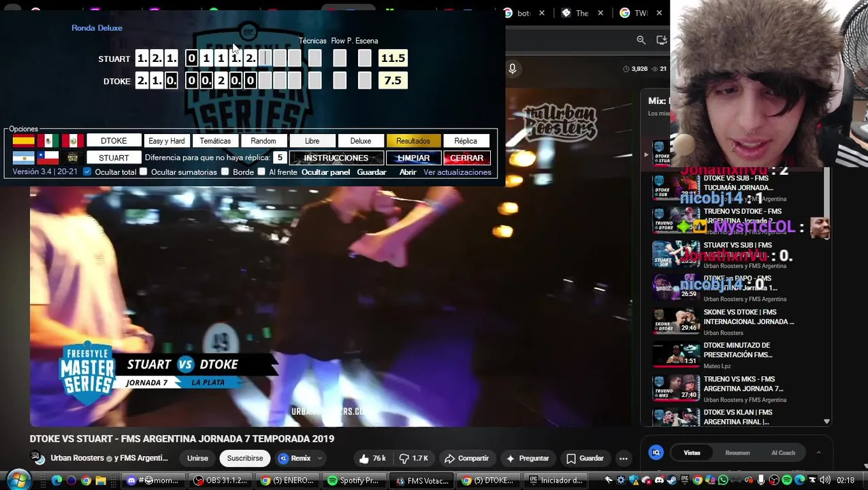Image resolution: width=868 pixels, height=490 pixels.
Task: Uncheck the Ocultar total checkbox
Action: click(87, 172)
